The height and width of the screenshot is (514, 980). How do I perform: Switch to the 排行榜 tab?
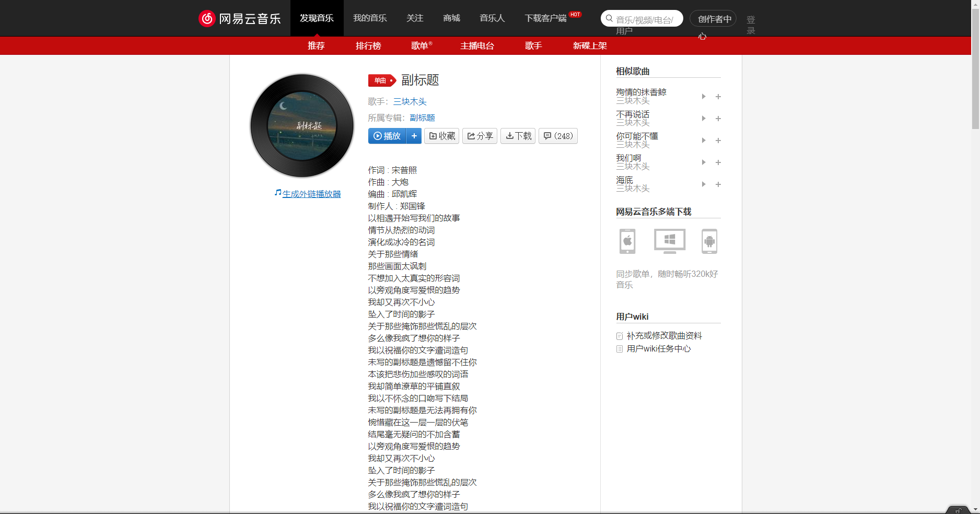coord(368,45)
